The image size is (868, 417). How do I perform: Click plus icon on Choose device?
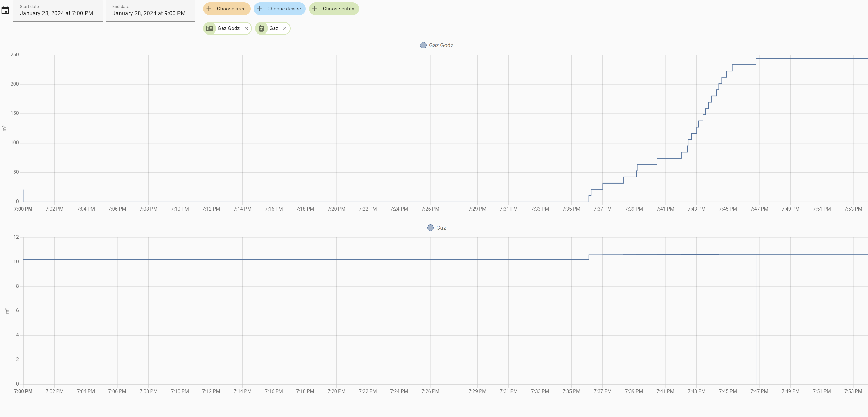pyautogui.click(x=259, y=9)
